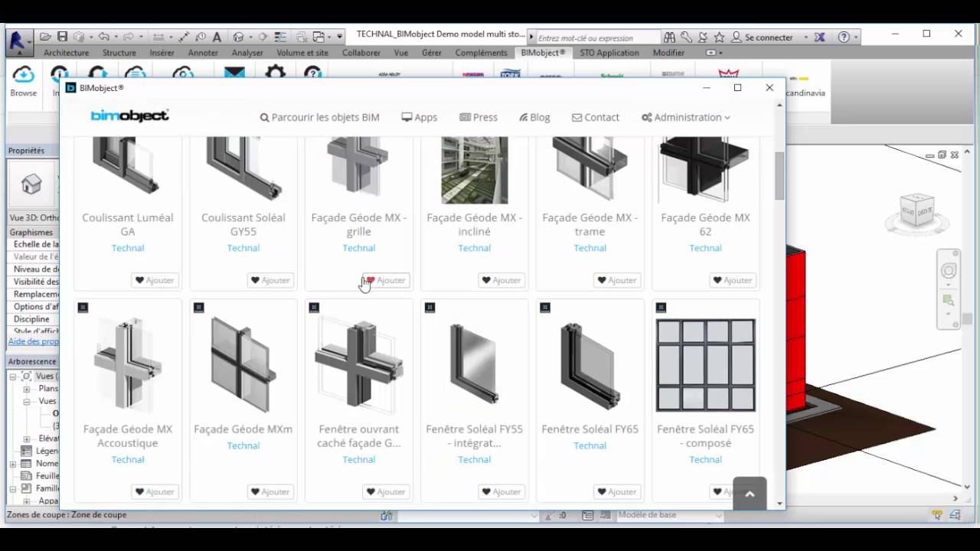Toggle favorite on Façade Géode MX Accoustique
Image resolution: width=980 pixels, height=551 pixels.
click(155, 491)
